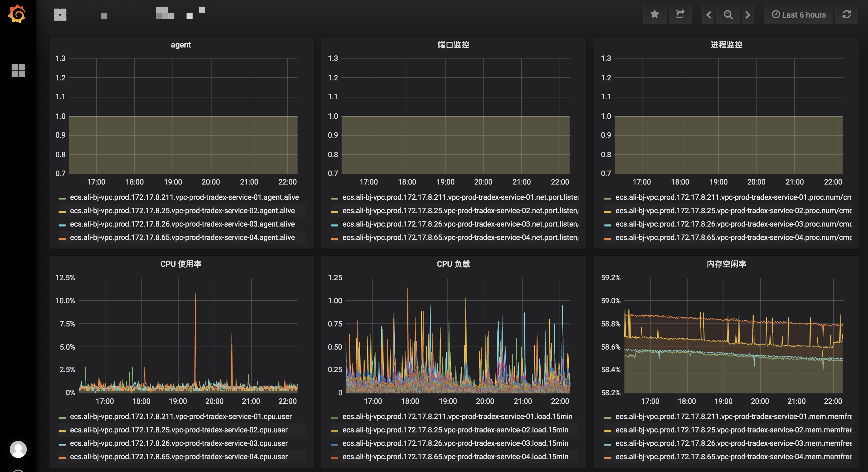Click the Grafana logo icon
The image size is (868, 472).
click(17, 14)
